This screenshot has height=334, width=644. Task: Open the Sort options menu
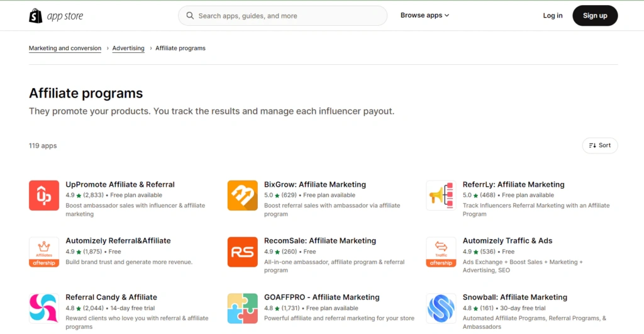tap(599, 145)
